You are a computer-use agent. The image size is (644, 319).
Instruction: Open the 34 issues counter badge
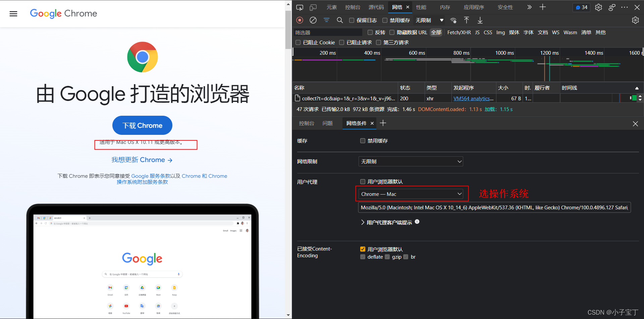coord(582,7)
